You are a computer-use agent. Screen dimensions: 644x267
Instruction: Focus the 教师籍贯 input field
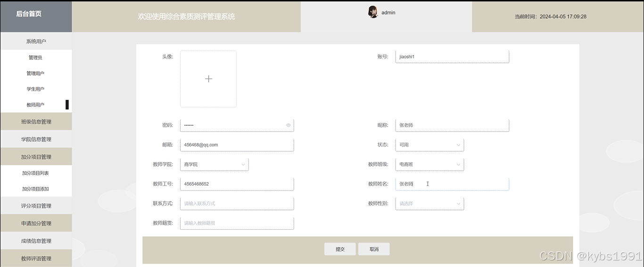pyautogui.click(x=237, y=223)
